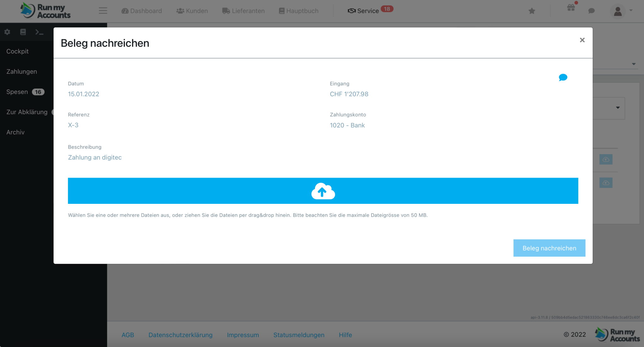Click the close X button on dialog

(582, 40)
